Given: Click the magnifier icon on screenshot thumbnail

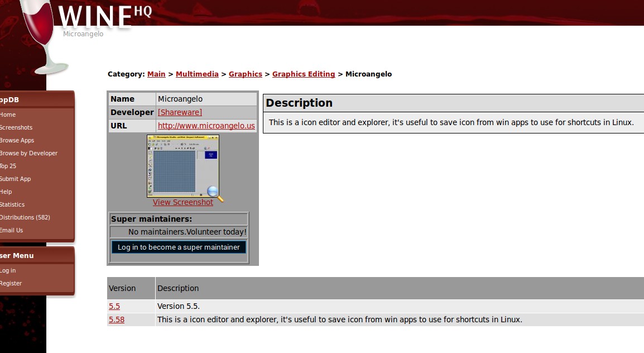Looking at the screenshot, I should pos(215,193).
